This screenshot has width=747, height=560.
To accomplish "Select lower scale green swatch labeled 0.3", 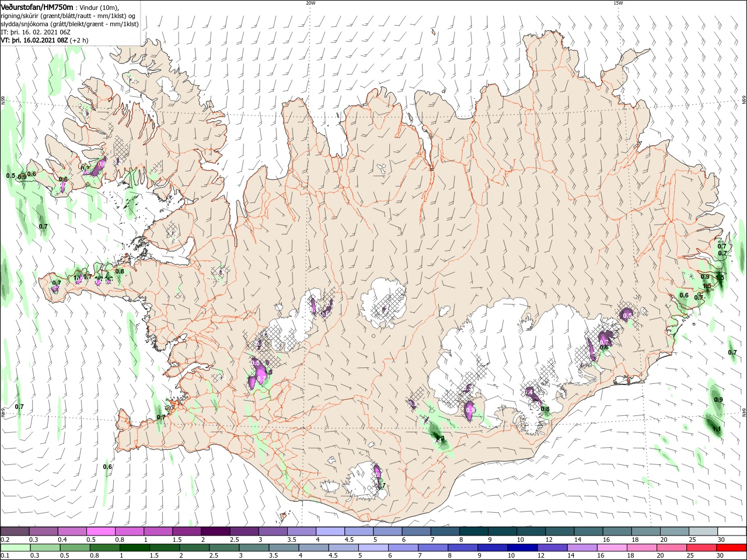I will click(45, 548).
